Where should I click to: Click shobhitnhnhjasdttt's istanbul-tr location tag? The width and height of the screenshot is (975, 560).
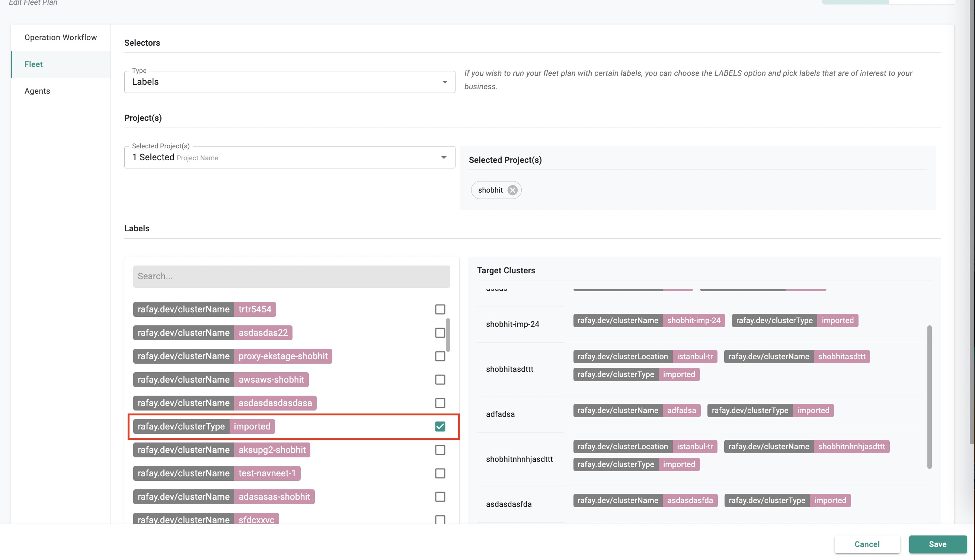(645, 446)
